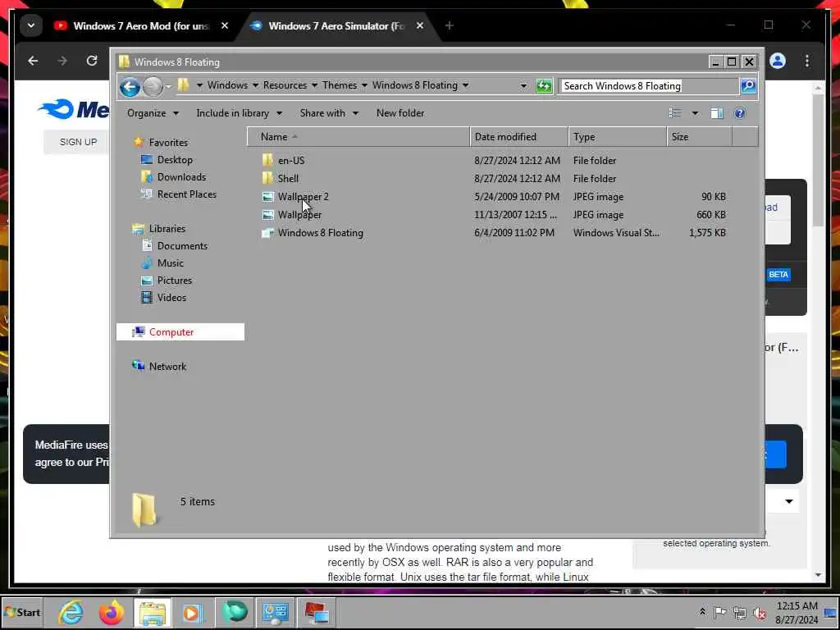This screenshot has width=840, height=630.
Task: Switch to Windows 7 Aero Mod tab
Action: point(140,25)
